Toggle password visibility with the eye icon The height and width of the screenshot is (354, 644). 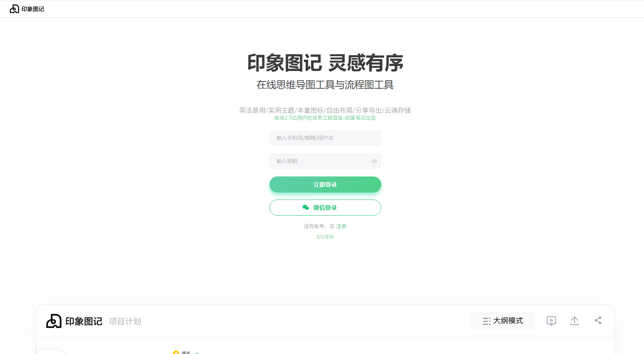pyautogui.click(x=374, y=161)
